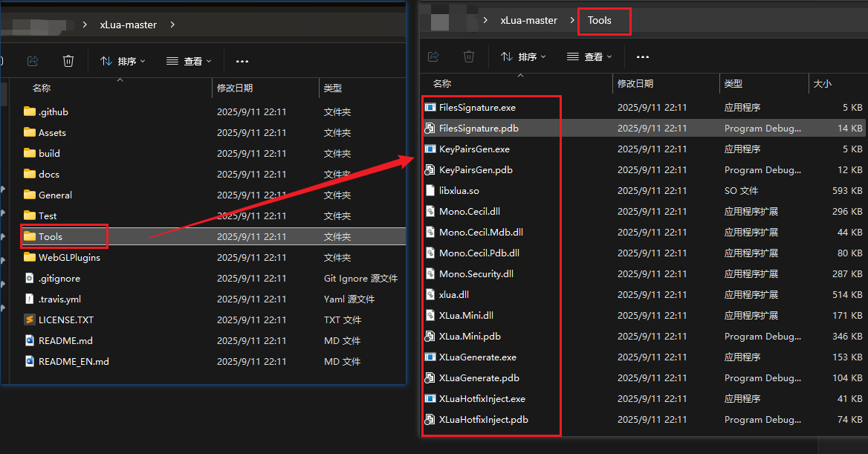Click the Git Ignore 源文件 type cell
The height and width of the screenshot is (454, 868).
361,278
